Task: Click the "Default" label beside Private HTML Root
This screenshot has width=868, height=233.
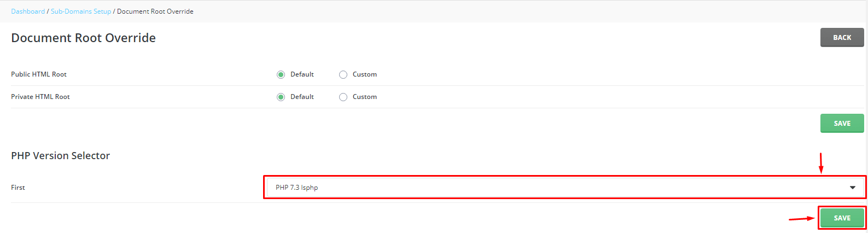Action: click(302, 97)
